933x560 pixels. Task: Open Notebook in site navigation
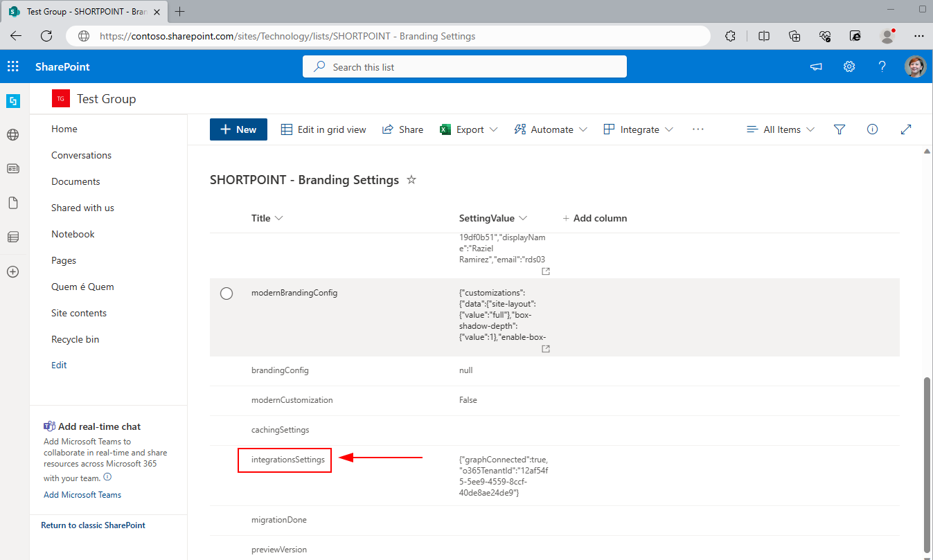73,234
